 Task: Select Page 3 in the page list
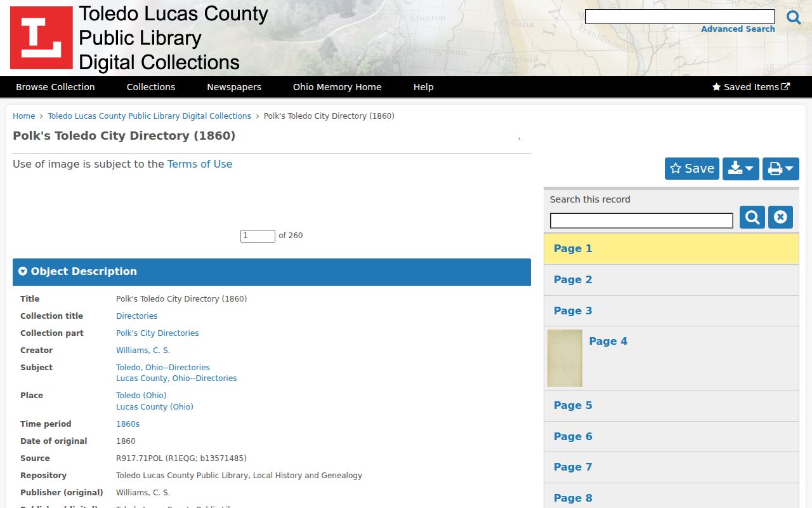coord(671,311)
